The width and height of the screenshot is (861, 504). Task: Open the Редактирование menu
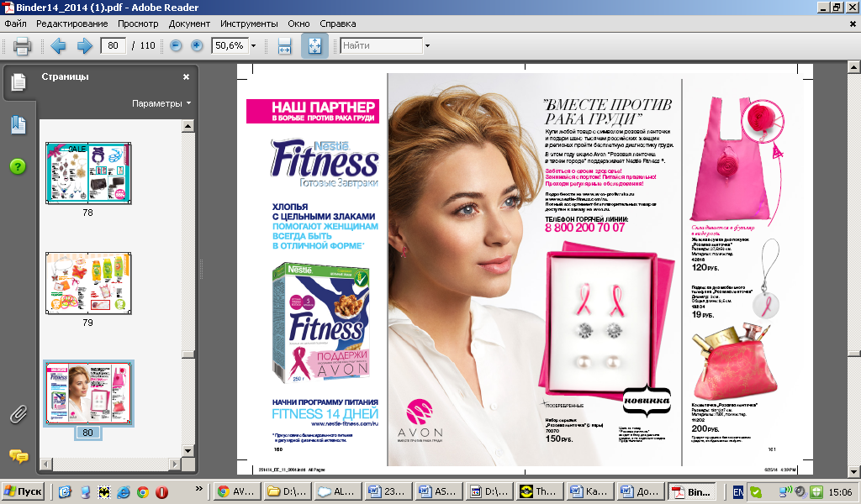[72, 24]
